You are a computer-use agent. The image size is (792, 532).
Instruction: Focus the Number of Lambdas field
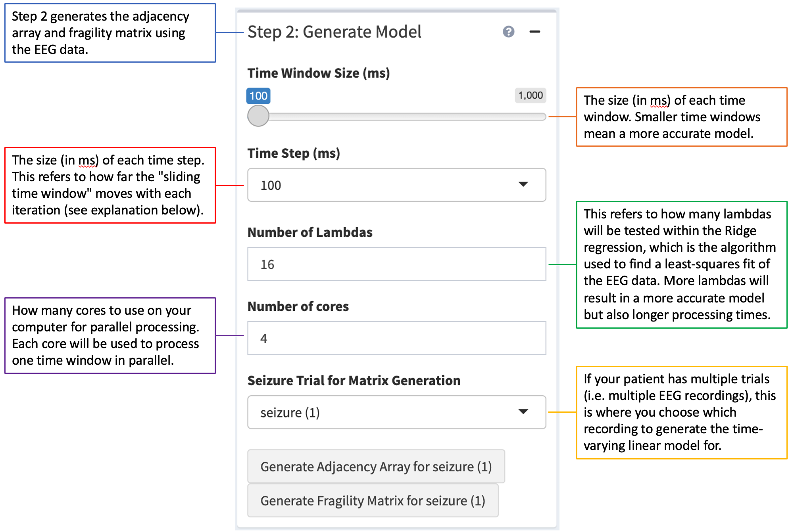[396, 264]
